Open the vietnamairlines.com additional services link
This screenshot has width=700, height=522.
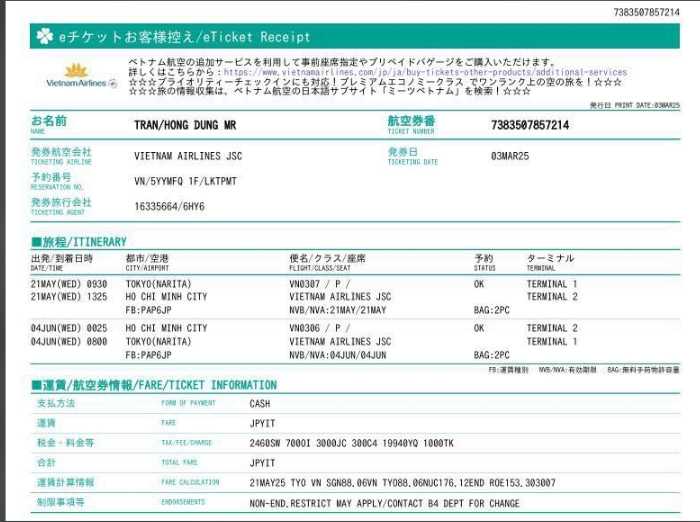point(425,73)
